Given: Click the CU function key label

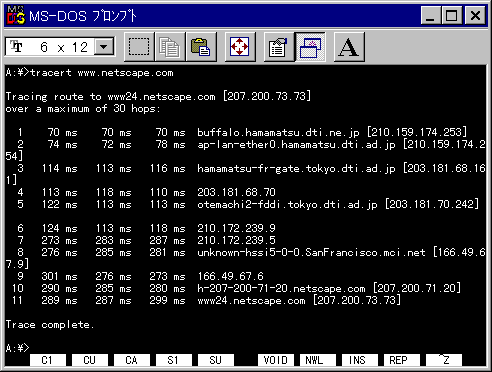Looking at the screenshot, I should click(x=90, y=360).
